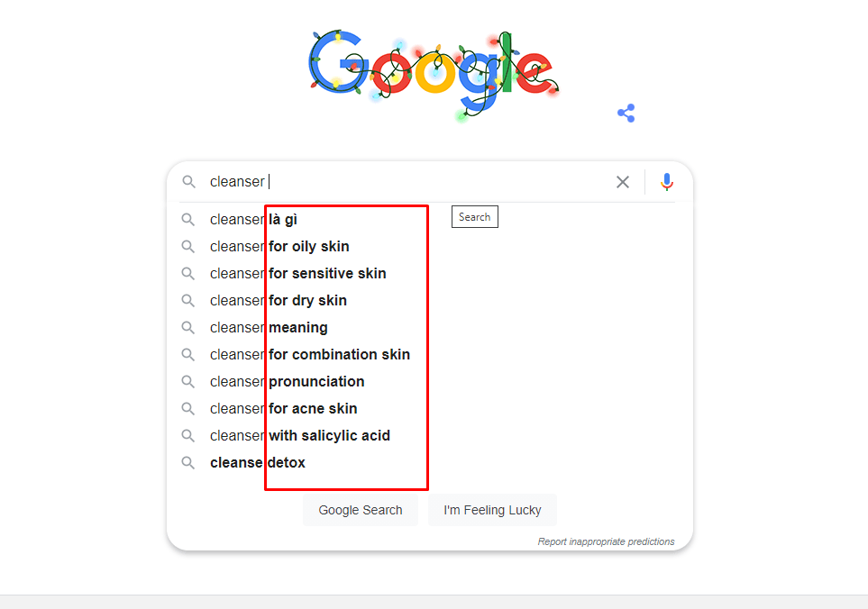Viewport: 868px width, 609px height.
Task: Choose suggestion 'cleanser for combination skin'
Action: [x=310, y=355]
